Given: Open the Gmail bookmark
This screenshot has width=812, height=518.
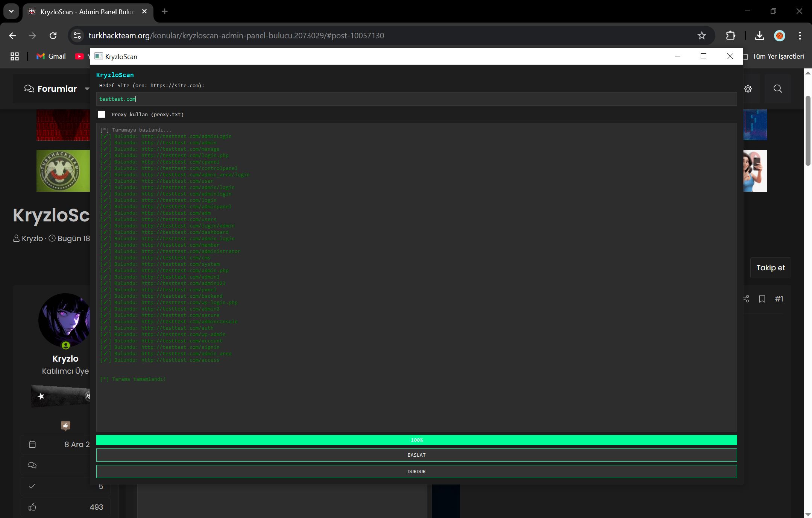Looking at the screenshot, I should click(51, 56).
